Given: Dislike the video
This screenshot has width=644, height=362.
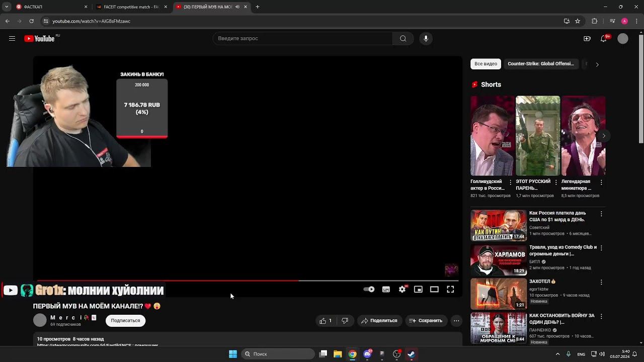Looking at the screenshot, I should [345, 321].
